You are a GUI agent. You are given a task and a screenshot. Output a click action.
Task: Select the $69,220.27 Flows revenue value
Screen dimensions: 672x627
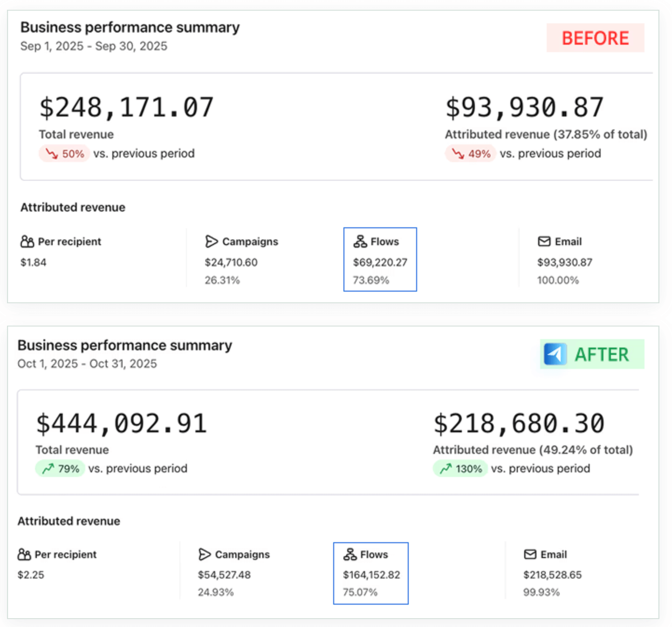(380, 262)
